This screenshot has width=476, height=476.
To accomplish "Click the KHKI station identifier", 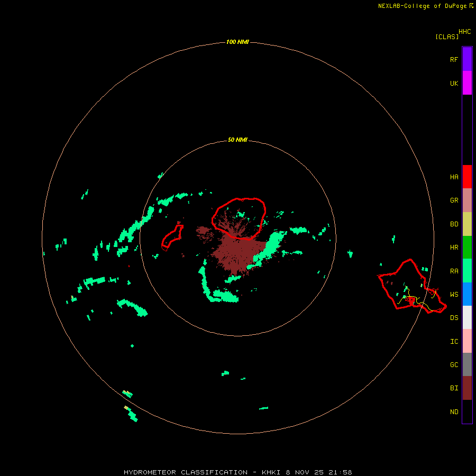I will [271, 472].
